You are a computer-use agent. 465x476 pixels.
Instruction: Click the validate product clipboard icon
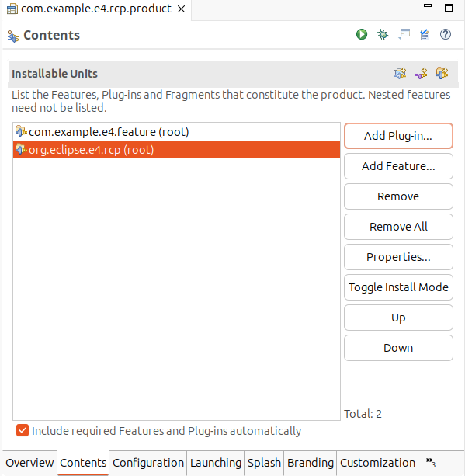[425, 35]
